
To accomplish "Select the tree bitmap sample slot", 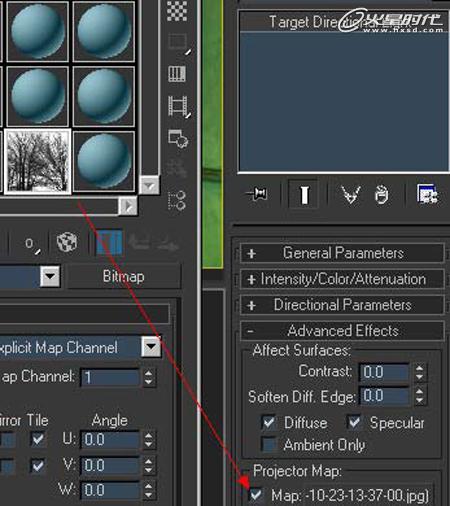I will click(38, 161).
